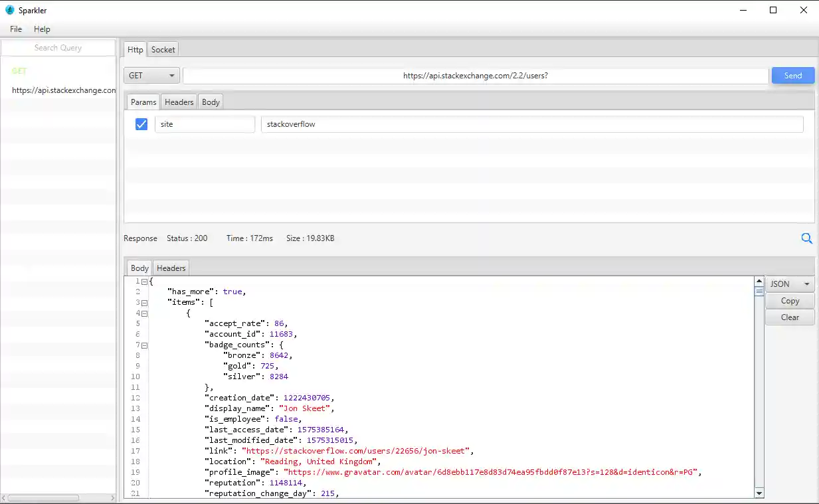Click the Clear response button
Viewport: 819px width, 504px height.
(790, 317)
